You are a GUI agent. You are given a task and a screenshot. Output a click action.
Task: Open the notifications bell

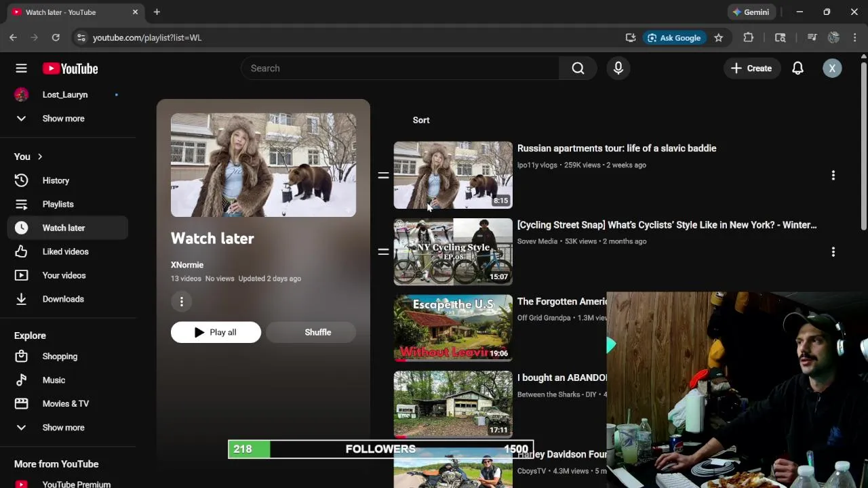pos(797,68)
